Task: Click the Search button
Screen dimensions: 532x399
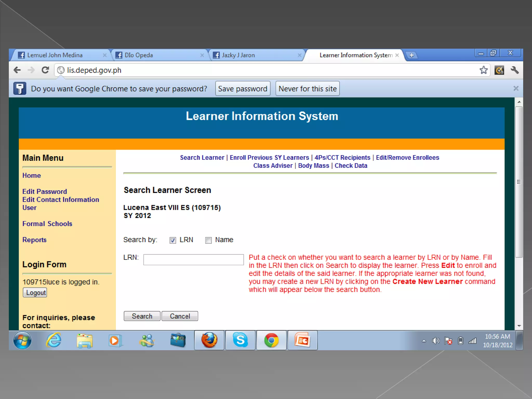Action: point(142,316)
